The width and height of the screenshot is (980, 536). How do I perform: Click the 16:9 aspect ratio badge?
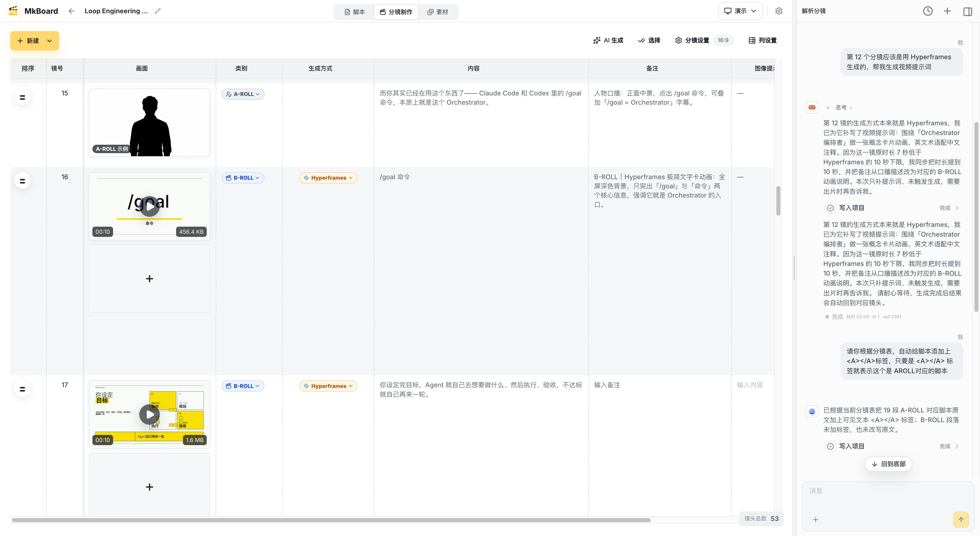click(723, 40)
